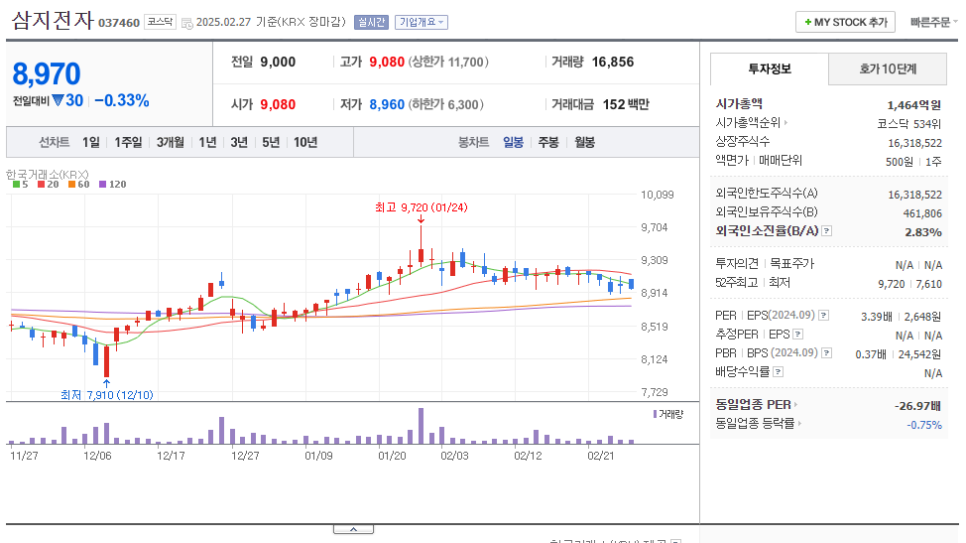Add stock via MY STOCK 추가 button
The image size is (966, 543).
pyautogui.click(x=845, y=22)
